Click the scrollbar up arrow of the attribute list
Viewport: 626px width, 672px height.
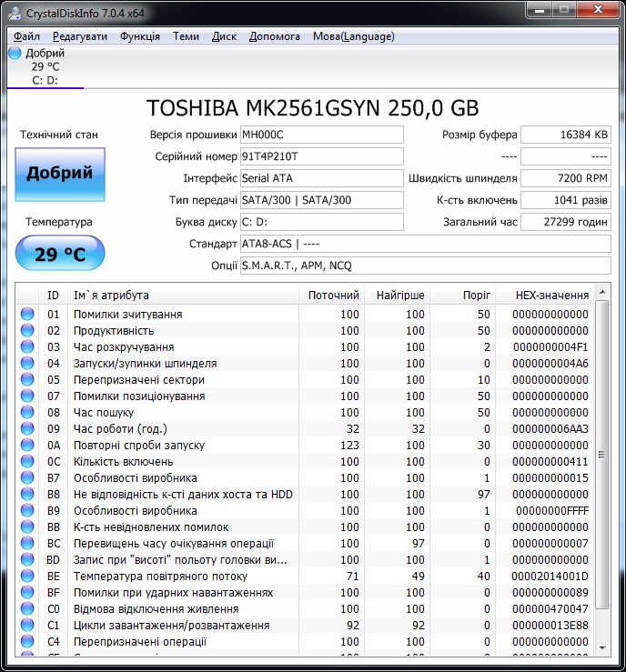pos(602,292)
